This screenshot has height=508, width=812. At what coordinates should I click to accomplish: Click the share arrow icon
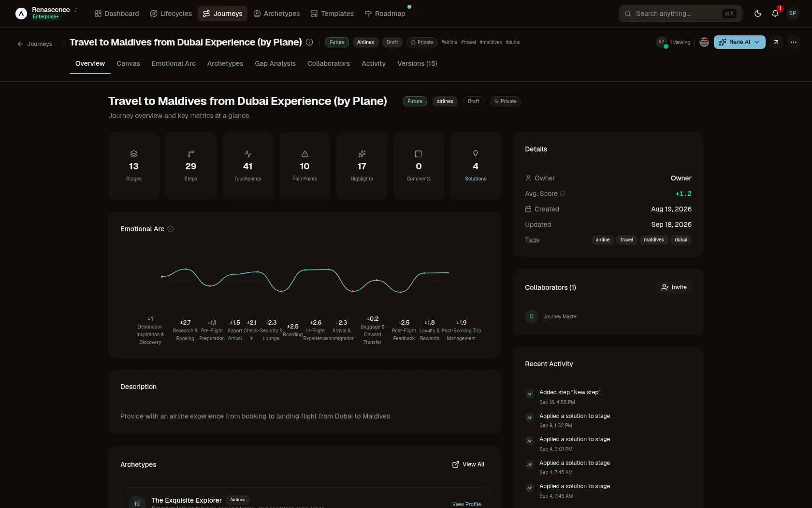pos(776,42)
